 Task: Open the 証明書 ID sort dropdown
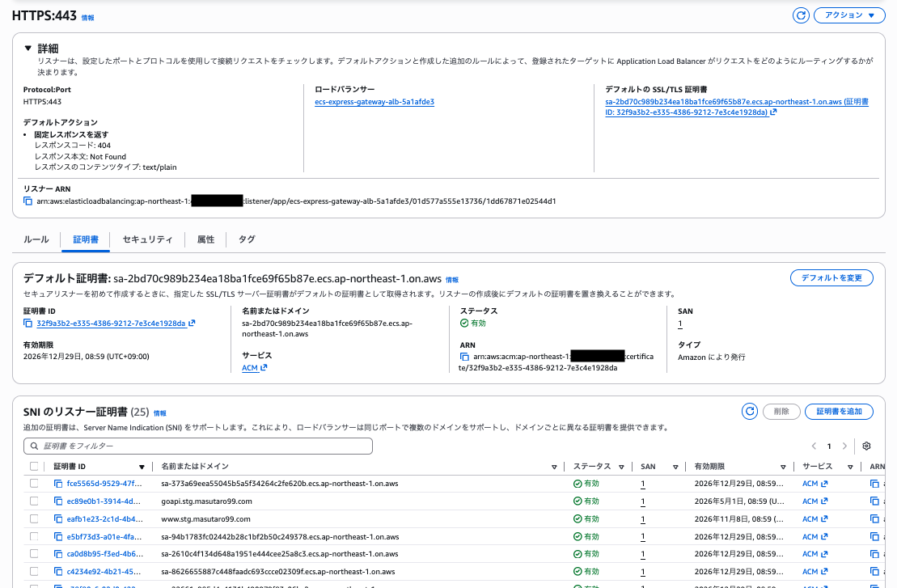point(142,466)
